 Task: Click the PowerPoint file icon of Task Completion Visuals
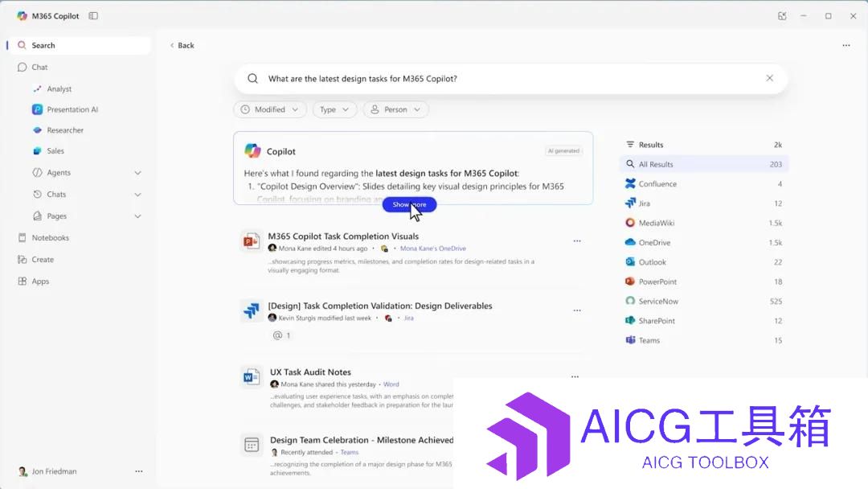coord(252,241)
